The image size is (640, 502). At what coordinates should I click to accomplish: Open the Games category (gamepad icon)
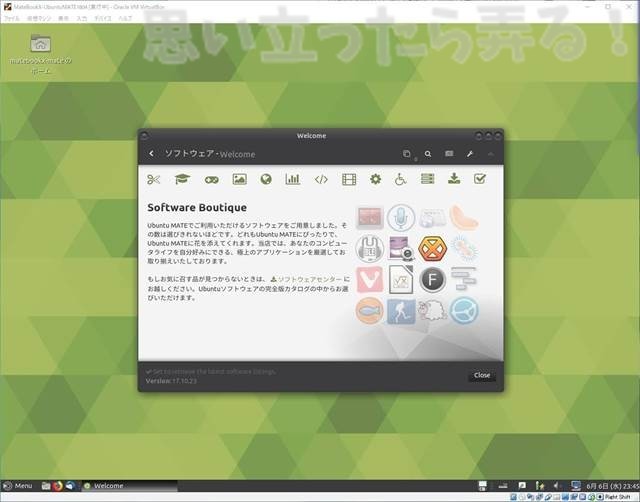(211, 180)
